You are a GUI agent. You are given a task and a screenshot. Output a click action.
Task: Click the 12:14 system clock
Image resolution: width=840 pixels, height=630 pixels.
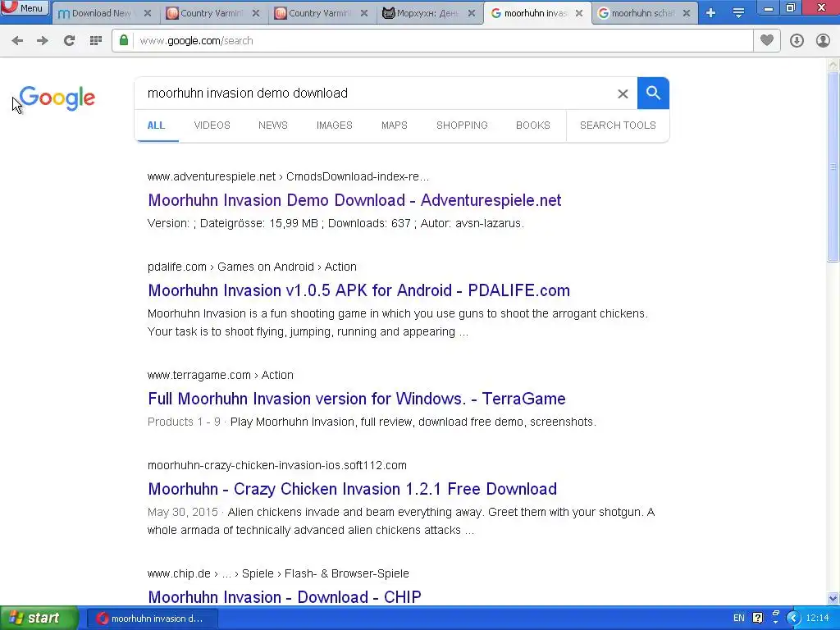pyautogui.click(x=818, y=619)
